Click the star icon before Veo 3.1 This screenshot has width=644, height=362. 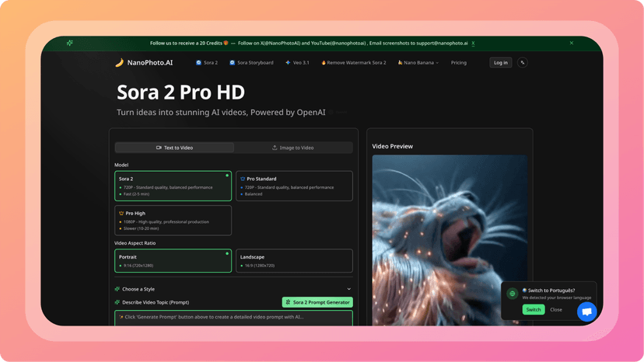click(288, 63)
